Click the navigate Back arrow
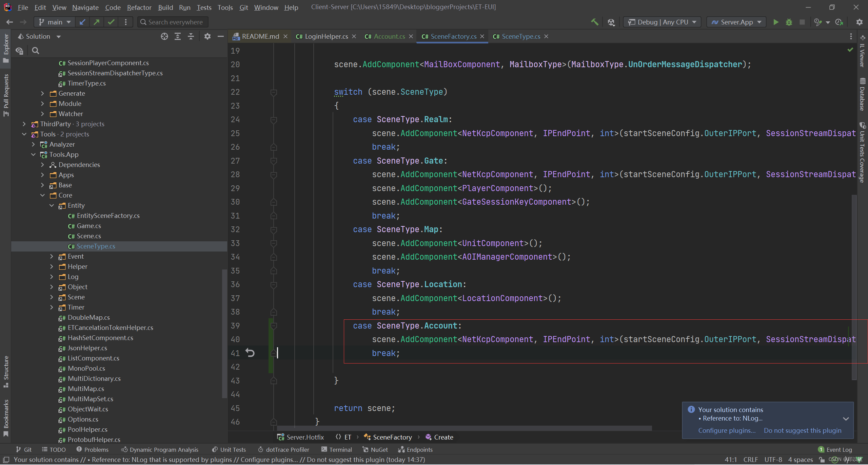Image resolution: width=868 pixels, height=465 pixels. tap(9, 22)
